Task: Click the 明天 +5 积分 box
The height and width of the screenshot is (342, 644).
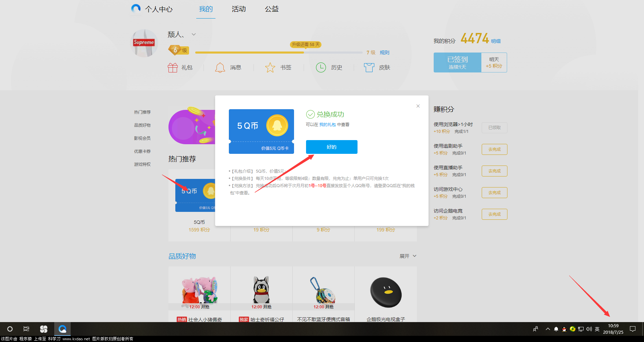Action: pos(494,62)
